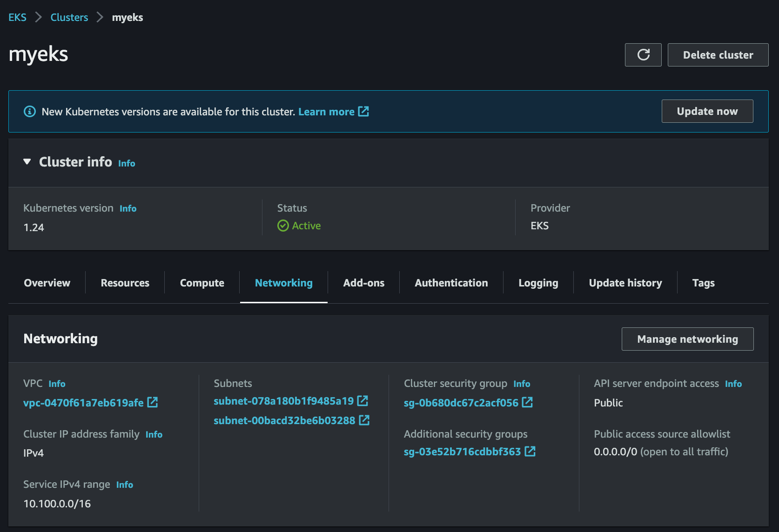Click external icon beside subnet-078a180b1f9485a19
Image resolution: width=779 pixels, height=532 pixels.
363,400
